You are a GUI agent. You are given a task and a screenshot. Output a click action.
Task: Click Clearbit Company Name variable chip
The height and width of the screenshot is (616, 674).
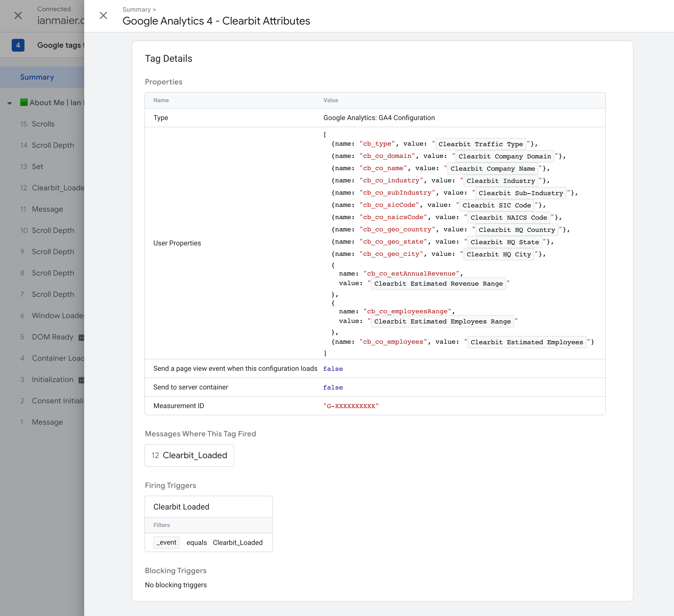coord(493,169)
